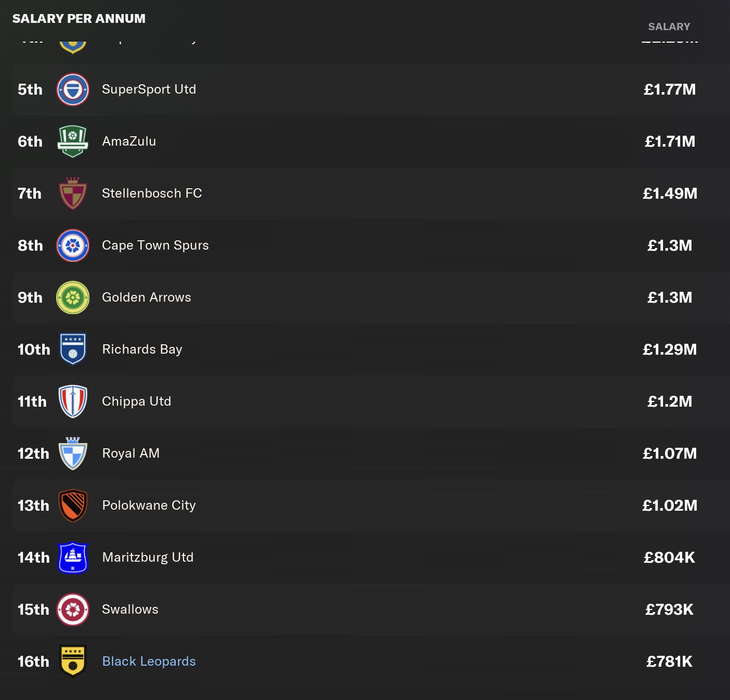Click the AmaZulu green crest icon
This screenshot has height=700, width=730.
coord(73,141)
